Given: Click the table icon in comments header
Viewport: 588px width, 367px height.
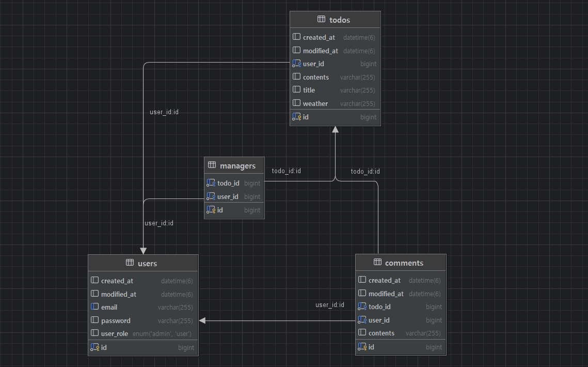Looking at the screenshot, I should [x=377, y=262].
